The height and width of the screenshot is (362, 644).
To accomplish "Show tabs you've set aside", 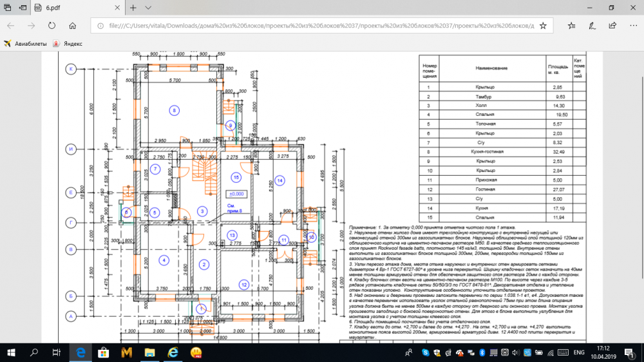I will click(7, 8).
